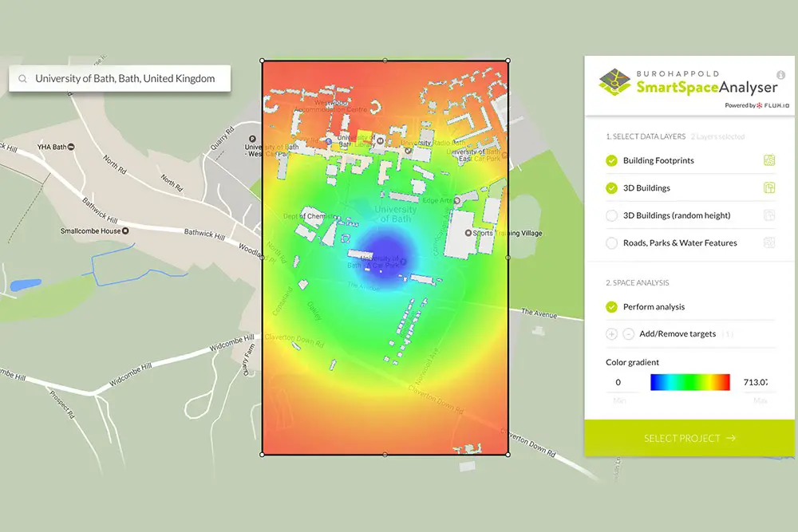
Task: Open the info icon in the SmartSpaceAnalyser header
Action: 780,75
